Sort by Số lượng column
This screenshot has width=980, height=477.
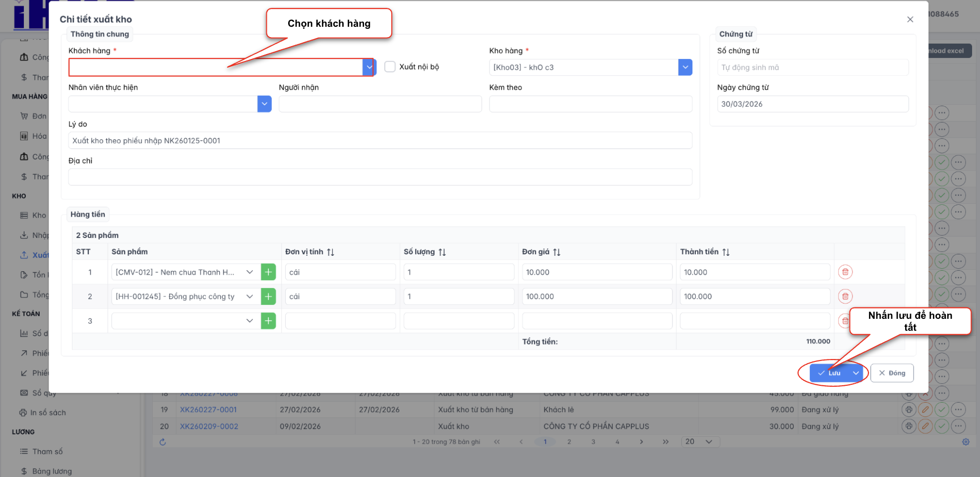tap(442, 252)
